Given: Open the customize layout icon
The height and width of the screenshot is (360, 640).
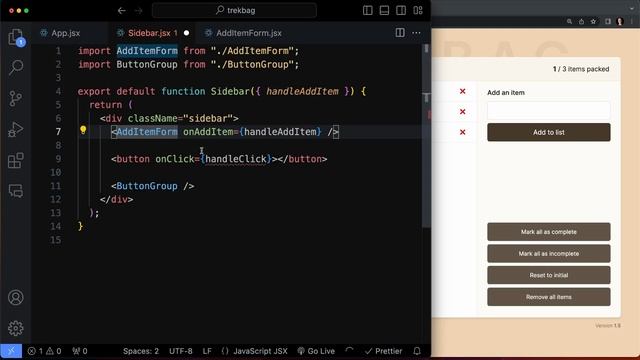Looking at the screenshot, I should [418, 11].
